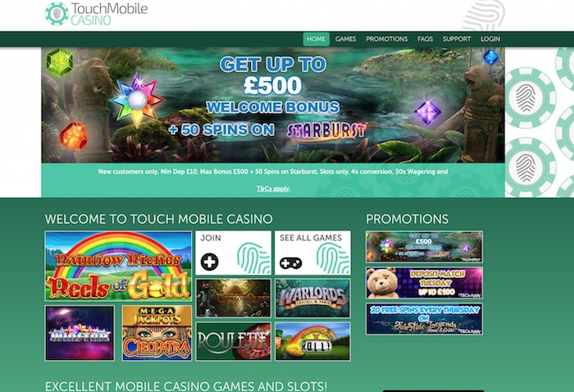The width and height of the screenshot is (574, 392).
Task: Open the £500 welcome bonus promotion thumbnail
Action: [424, 247]
